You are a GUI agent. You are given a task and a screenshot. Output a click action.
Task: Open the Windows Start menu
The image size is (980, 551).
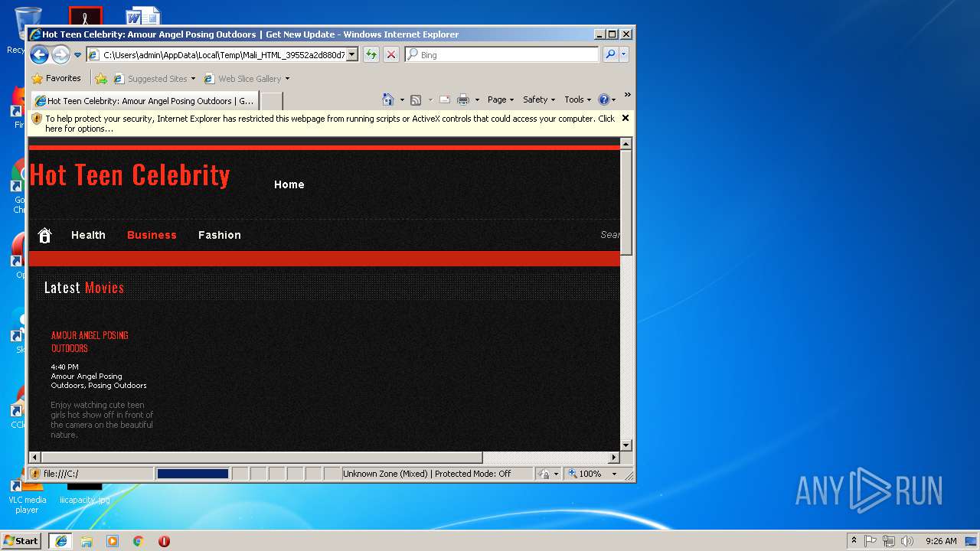(x=21, y=540)
